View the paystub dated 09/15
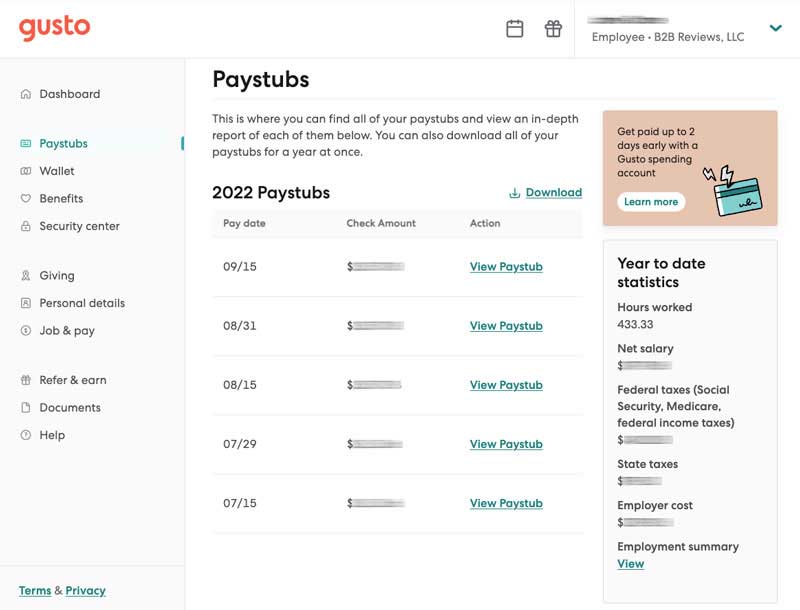The height and width of the screenshot is (610, 800). (x=505, y=267)
